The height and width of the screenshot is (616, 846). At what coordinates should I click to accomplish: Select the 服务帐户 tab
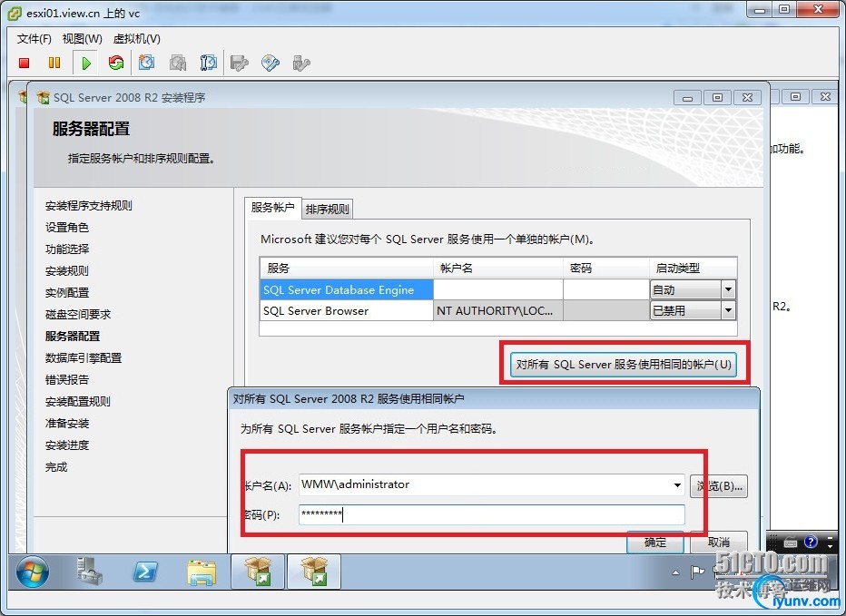coord(272,208)
